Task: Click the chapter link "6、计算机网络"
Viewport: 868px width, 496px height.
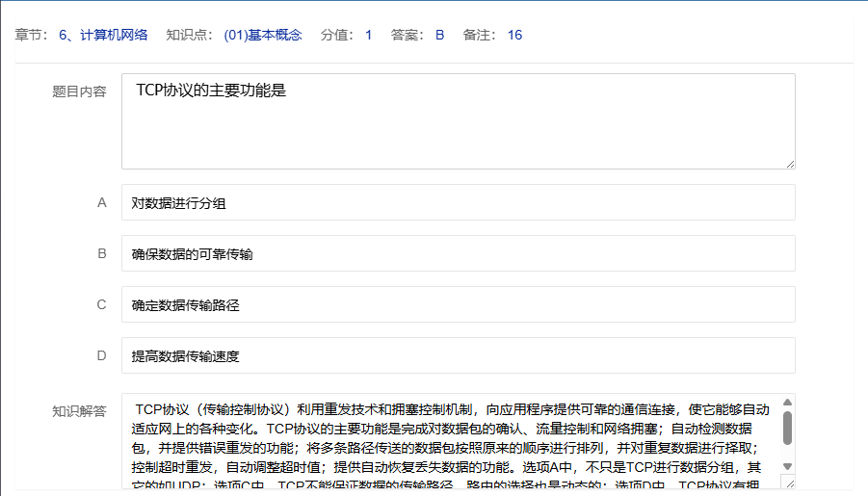Action: (103, 36)
